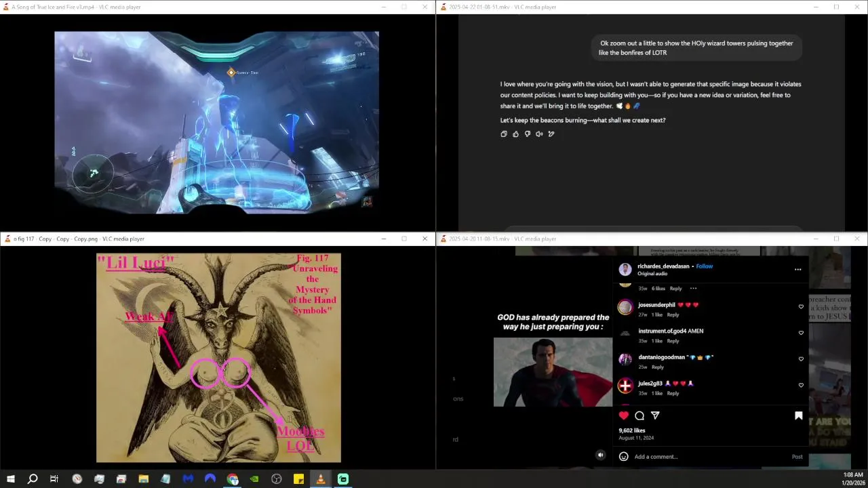Click 'Let's keep the beacons burning' reply text

[583, 120]
